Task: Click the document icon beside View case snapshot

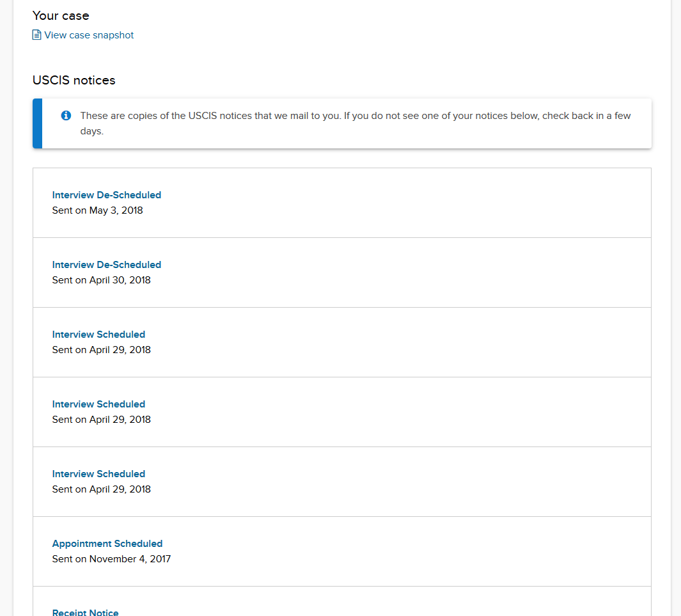Action: click(37, 35)
